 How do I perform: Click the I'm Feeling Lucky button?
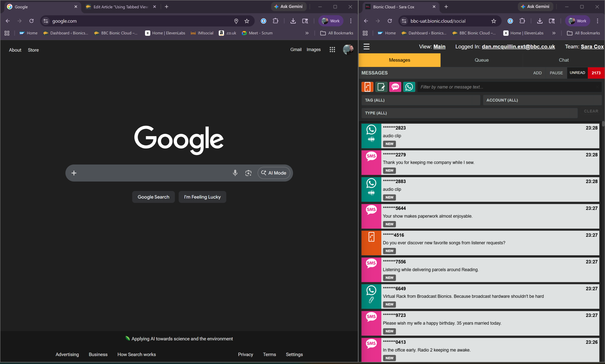pyautogui.click(x=202, y=197)
